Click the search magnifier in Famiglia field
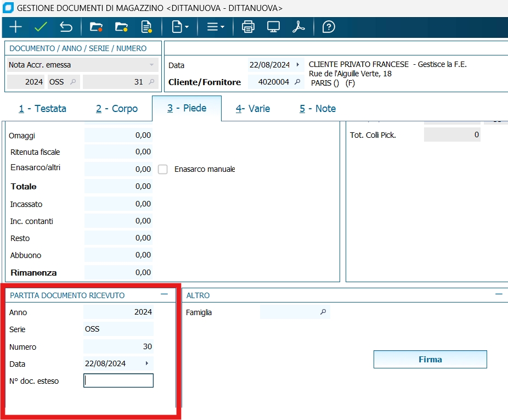This screenshot has height=420, width=508. 323,312
